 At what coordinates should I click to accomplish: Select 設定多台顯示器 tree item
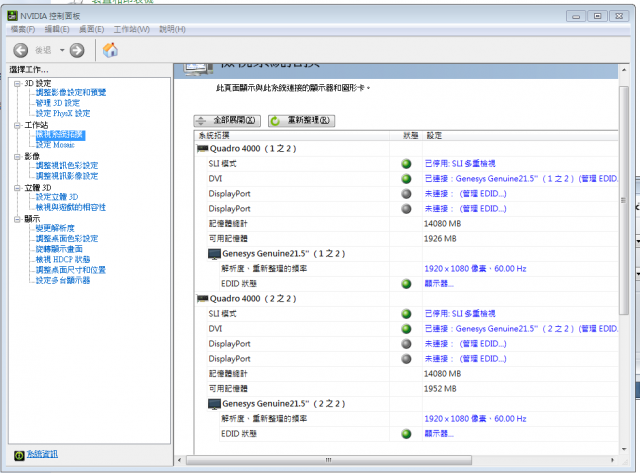click(63, 280)
